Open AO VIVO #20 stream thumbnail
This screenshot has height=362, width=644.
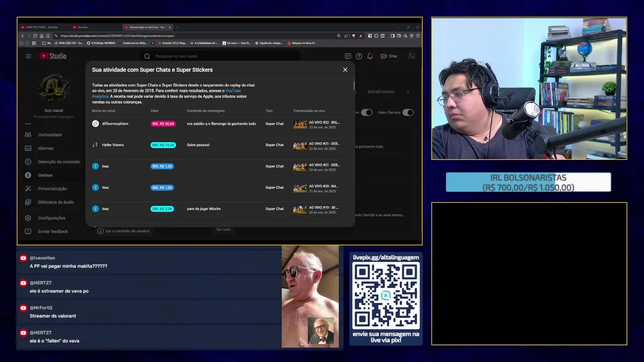[300, 188]
